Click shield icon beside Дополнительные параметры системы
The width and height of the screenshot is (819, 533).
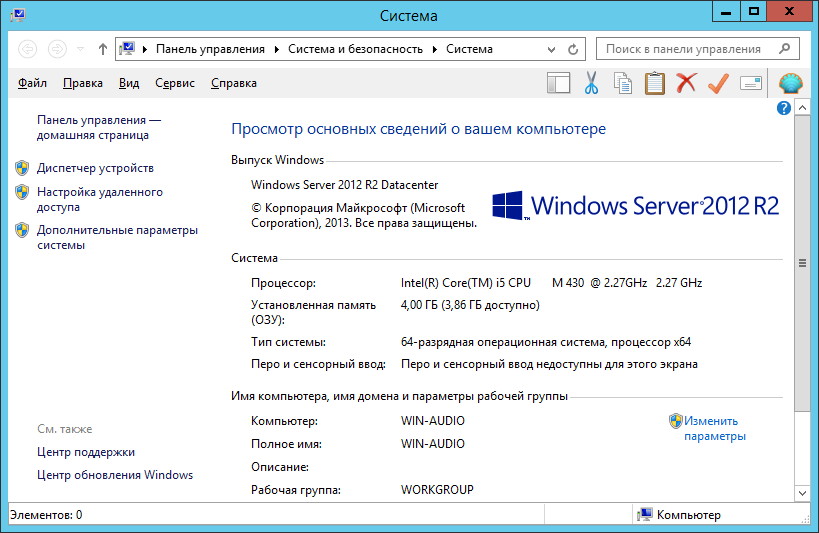pos(22,230)
